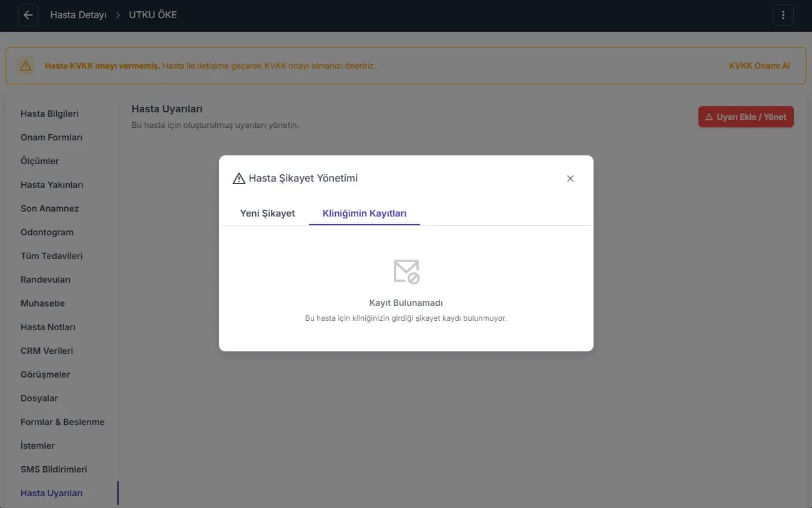This screenshot has width=812, height=508.
Task: Open Dosyalar section
Action: (39, 398)
